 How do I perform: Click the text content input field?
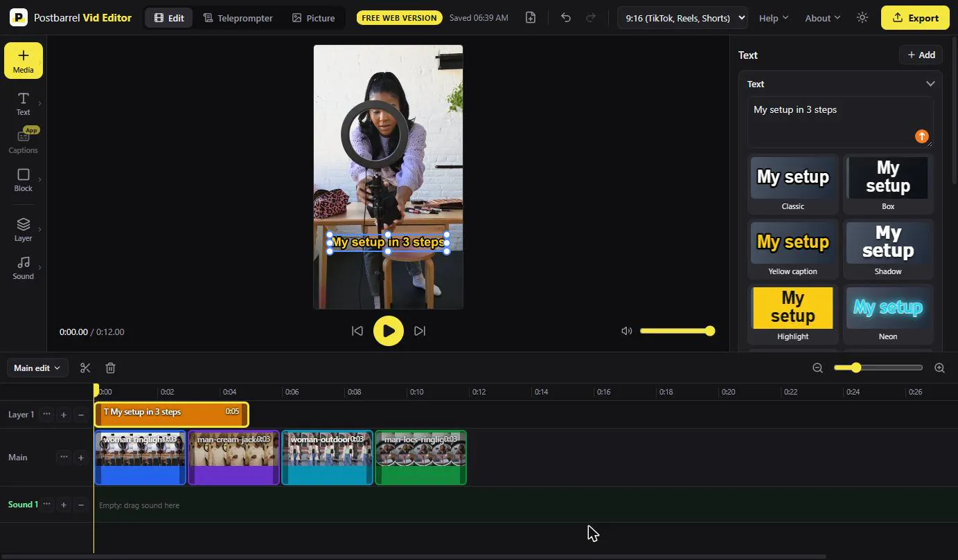click(840, 122)
